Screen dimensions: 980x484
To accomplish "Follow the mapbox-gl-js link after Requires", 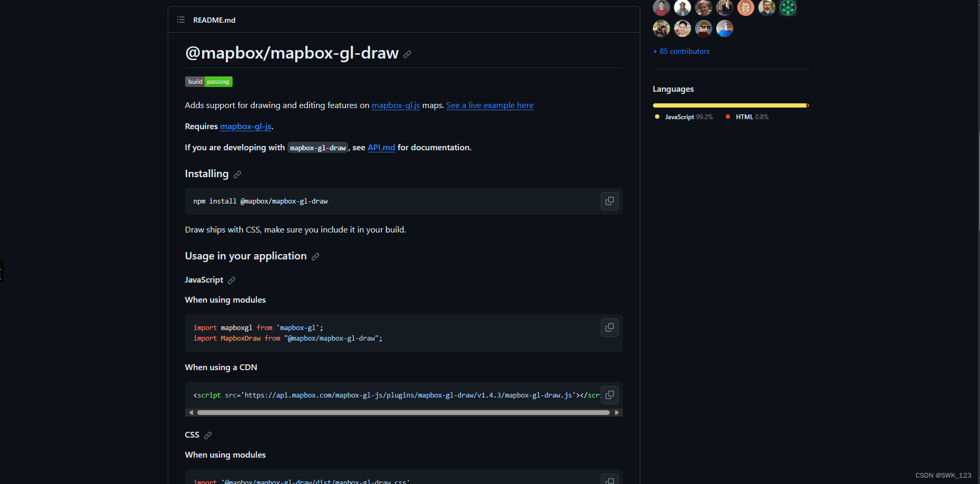I will click(246, 127).
